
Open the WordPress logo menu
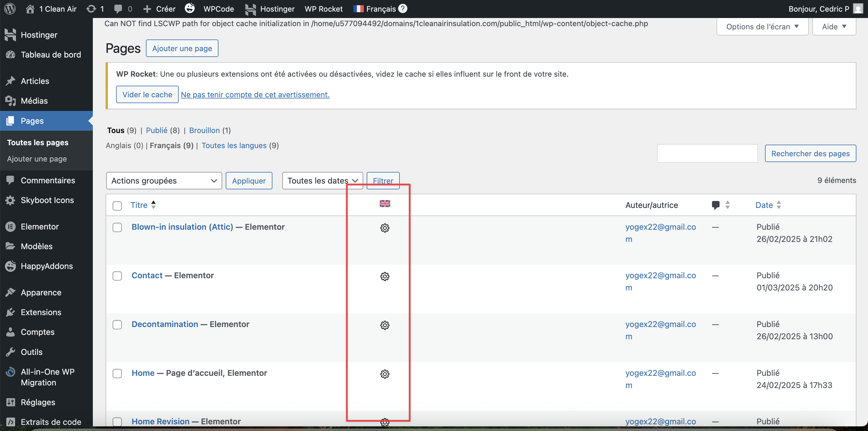10,9
